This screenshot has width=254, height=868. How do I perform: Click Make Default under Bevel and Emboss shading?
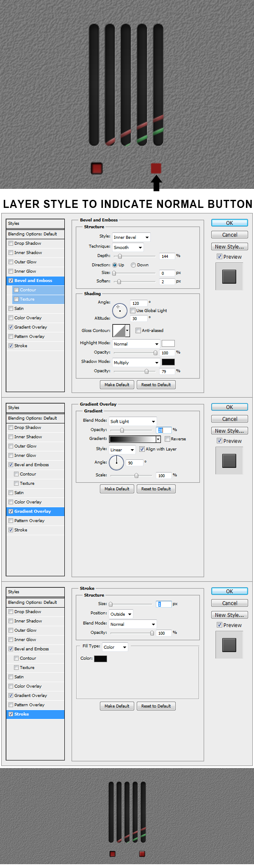pos(117,384)
